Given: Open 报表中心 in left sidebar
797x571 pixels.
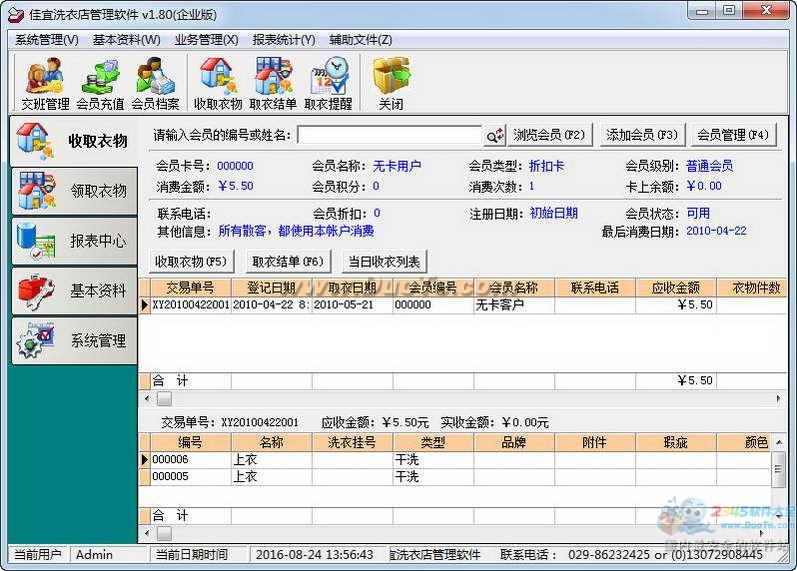Looking at the screenshot, I should pos(75,241).
